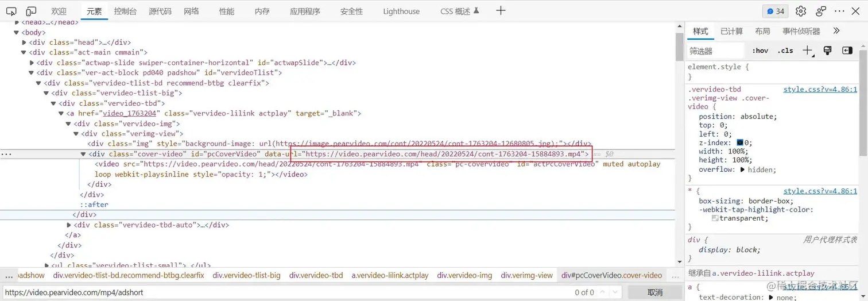Click the ellipsis beside cover-video row

pos(6,154)
